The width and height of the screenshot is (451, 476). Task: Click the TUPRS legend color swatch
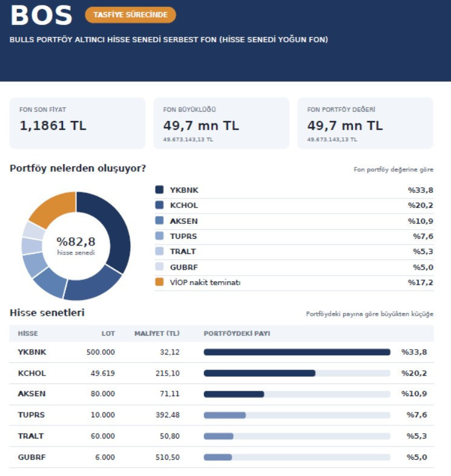coord(159,236)
